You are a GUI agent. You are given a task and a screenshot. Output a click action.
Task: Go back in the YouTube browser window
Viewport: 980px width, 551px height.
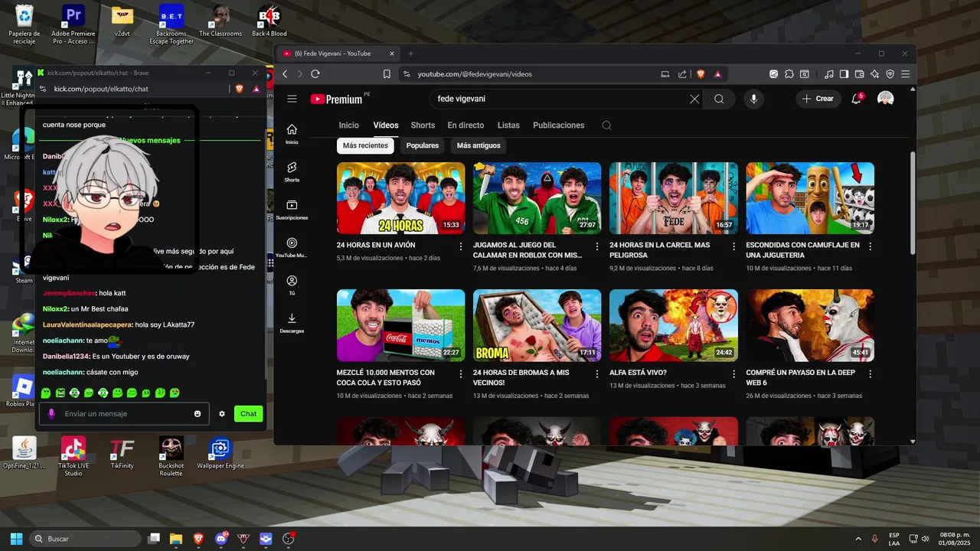pyautogui.click(x=285, y=73)
